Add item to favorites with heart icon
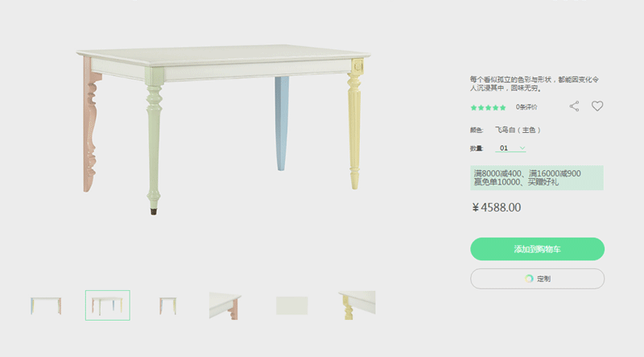Viewport: 644px width, 357px height. (x=597, y=106)
